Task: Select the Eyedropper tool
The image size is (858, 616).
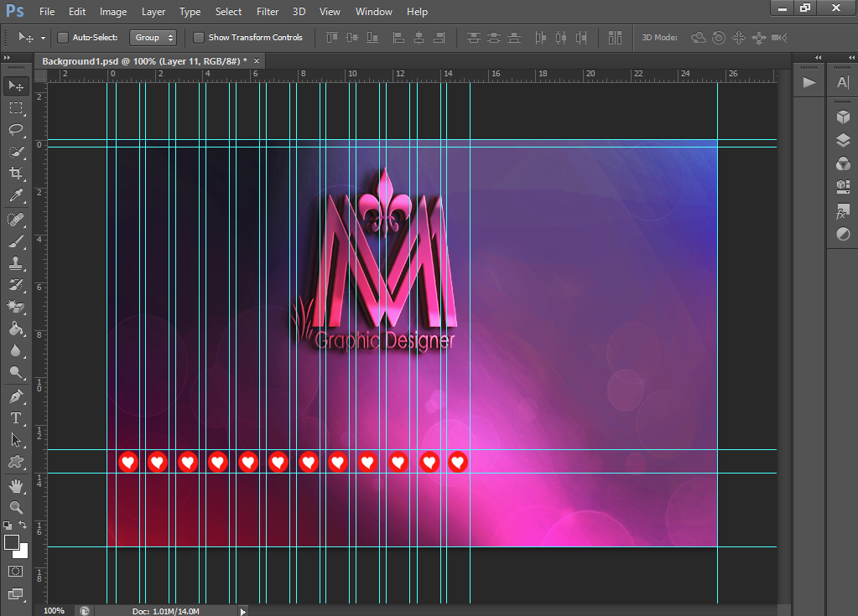Action: click(x=16, y=195)
